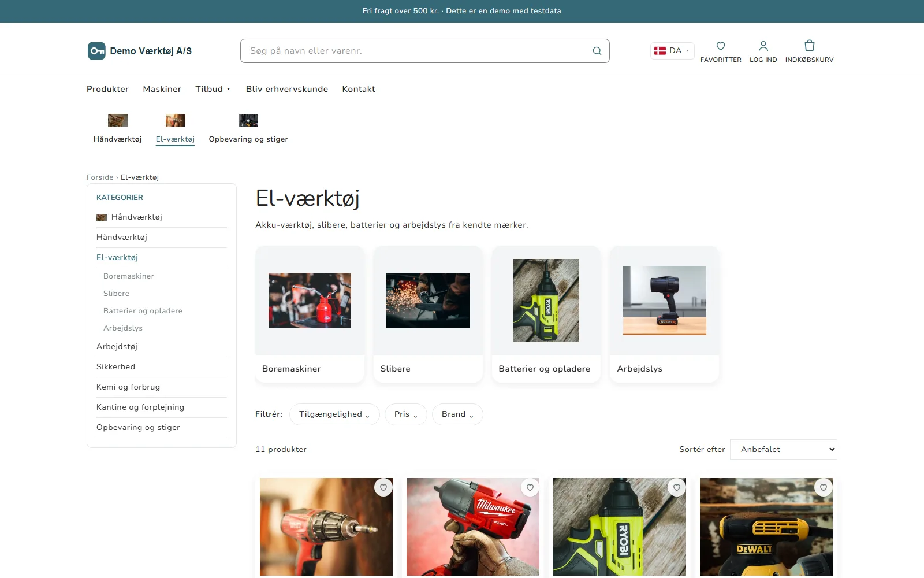This screenshot has height=578, width=924.
Task: Open Slibere in sidebar subcategories
Action: [x=116, y=294]
